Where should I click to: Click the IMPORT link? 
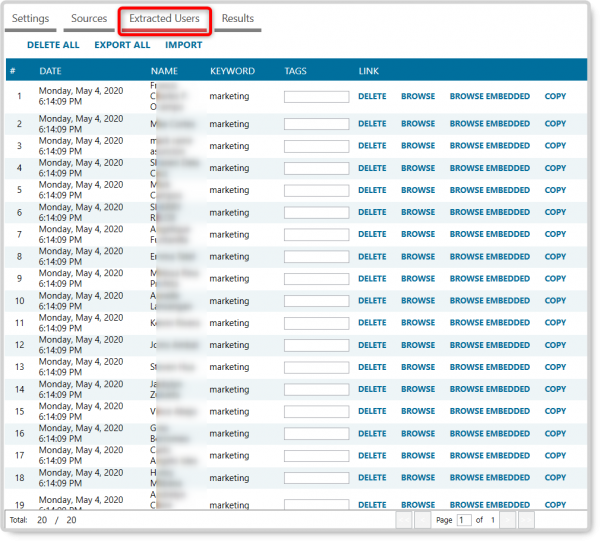(184, 45)
